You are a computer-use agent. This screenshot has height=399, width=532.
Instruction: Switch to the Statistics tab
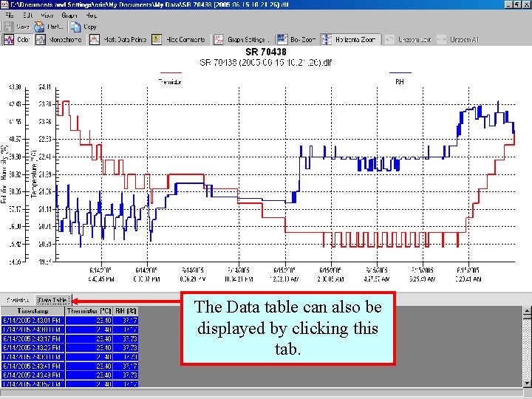[18, 300]
